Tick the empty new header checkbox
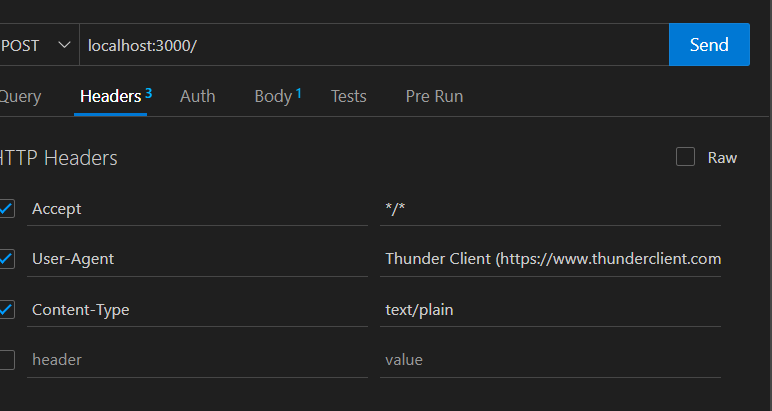This screenshot has height=411, width=772. pyautogui.click(x=6, y=360)
